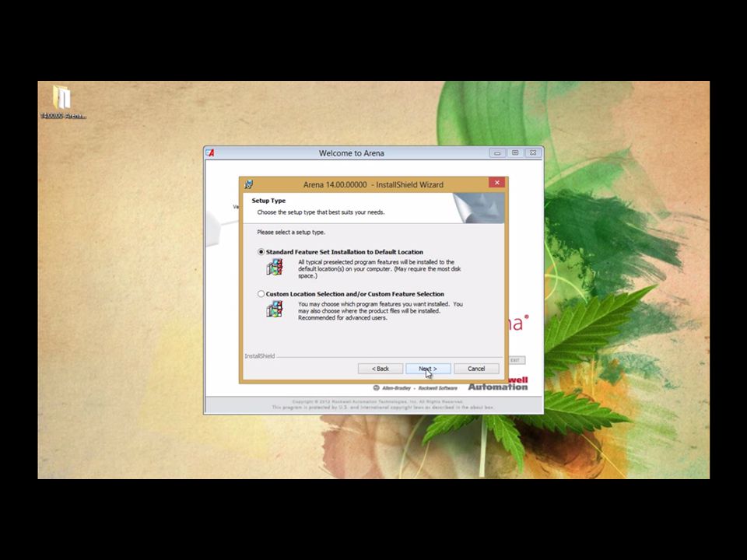Click the Next button
The image size is (747, 560).
(x=428, y=369)
